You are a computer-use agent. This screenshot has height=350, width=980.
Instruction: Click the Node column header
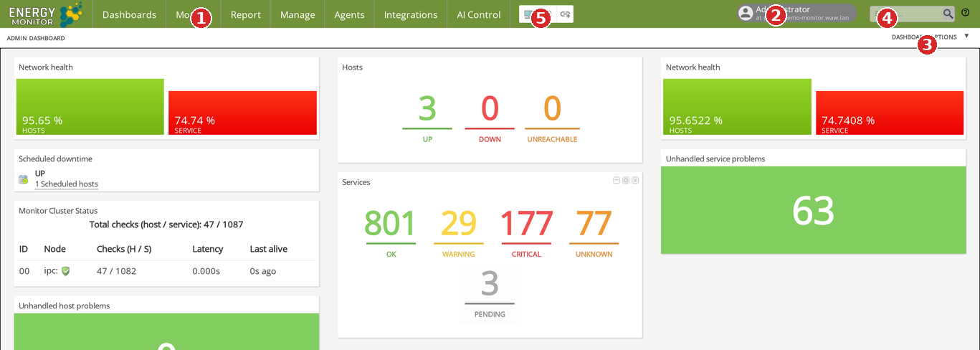tap(54, 249)
